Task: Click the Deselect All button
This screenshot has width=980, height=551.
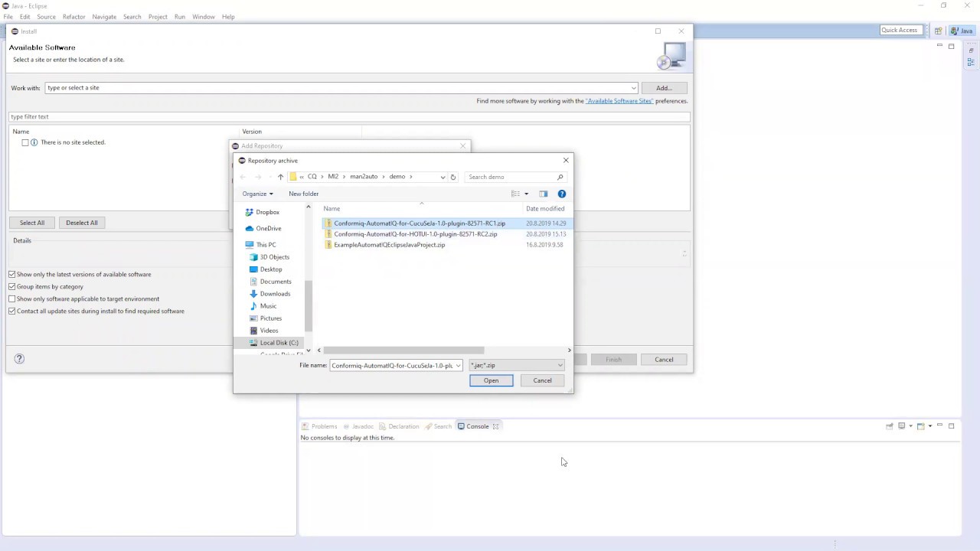Action: pyautogui.click(x=82, y=223)
